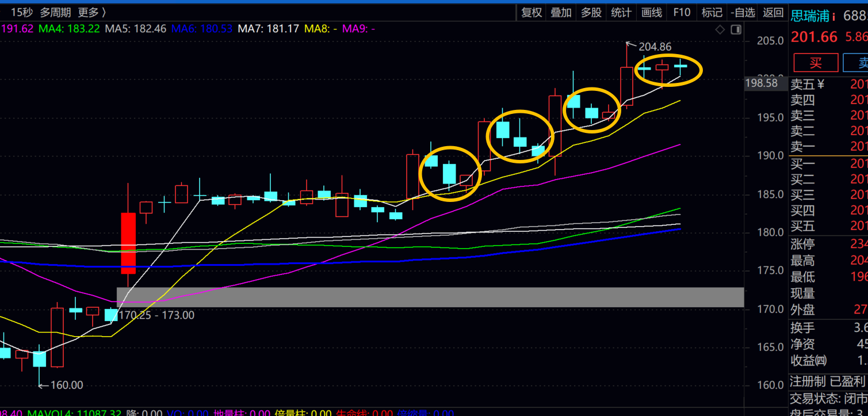Open the 复权 adjustment menu
This screenshot has height=416, width=868.
pos(531,12)
